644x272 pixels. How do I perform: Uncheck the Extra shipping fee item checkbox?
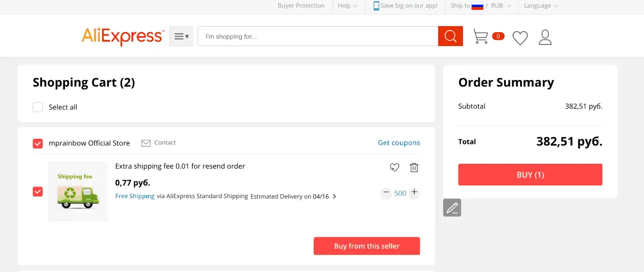coord(38,192)
